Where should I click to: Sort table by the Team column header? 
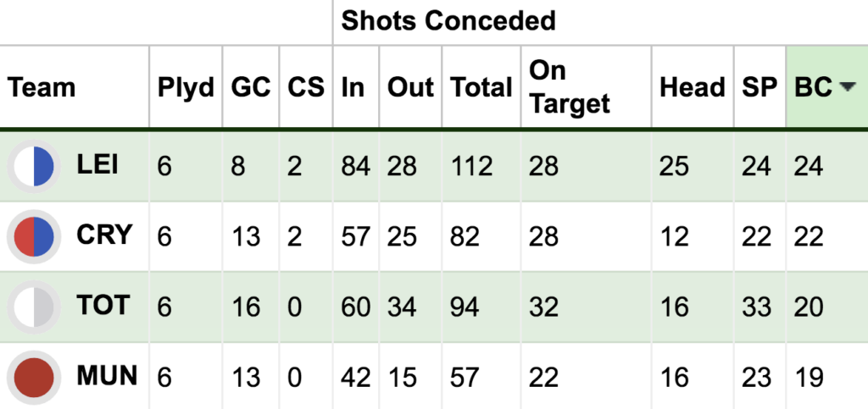click(42, 88)
